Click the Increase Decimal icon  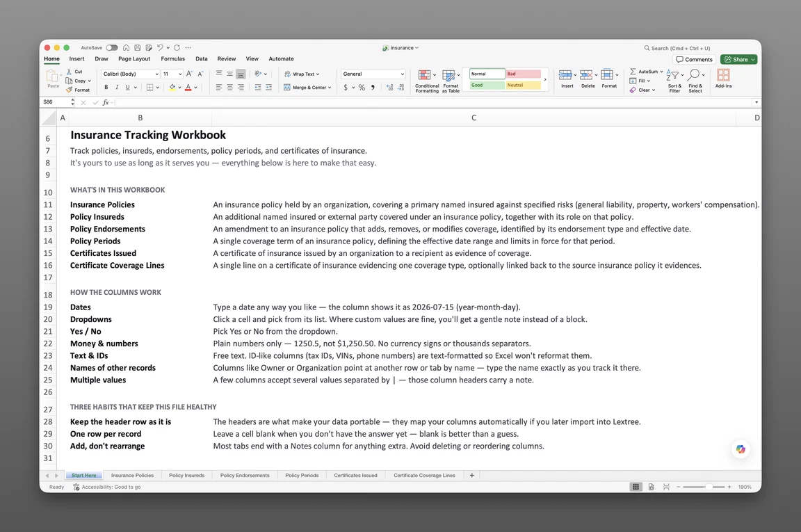pos(390,88)
